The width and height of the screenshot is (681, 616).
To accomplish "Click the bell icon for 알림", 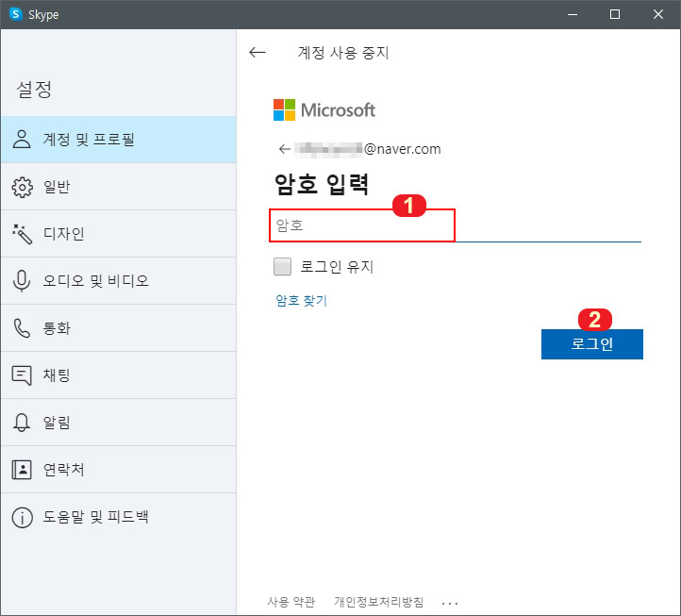I will pos(22,423).
